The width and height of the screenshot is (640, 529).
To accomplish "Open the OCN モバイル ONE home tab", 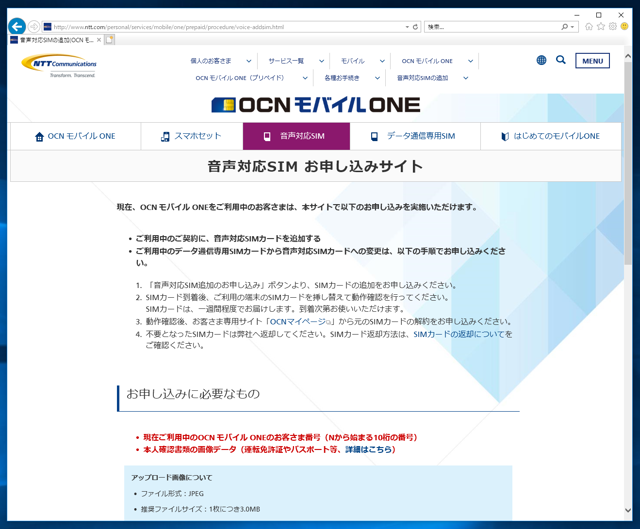I will tap(76, 136).
